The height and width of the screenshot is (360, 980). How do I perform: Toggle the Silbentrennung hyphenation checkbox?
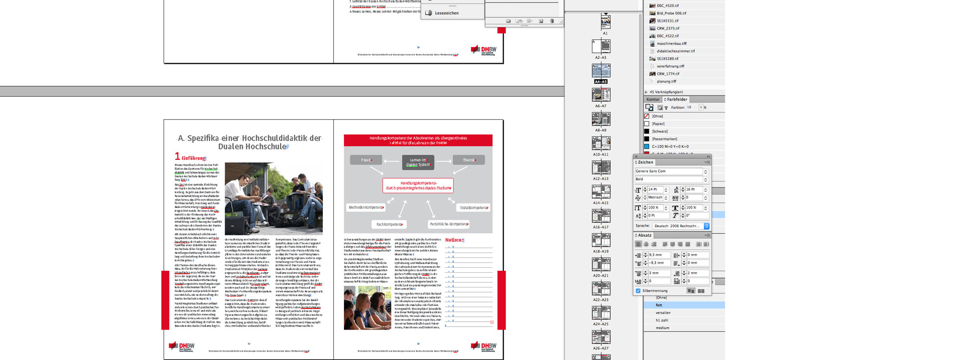point(638,291)
